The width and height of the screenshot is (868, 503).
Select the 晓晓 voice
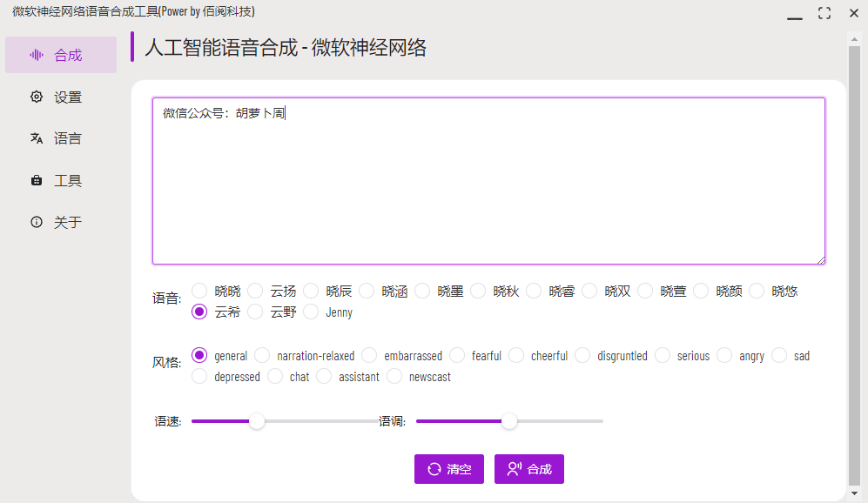pyautogui.click(x=198, y=291)
